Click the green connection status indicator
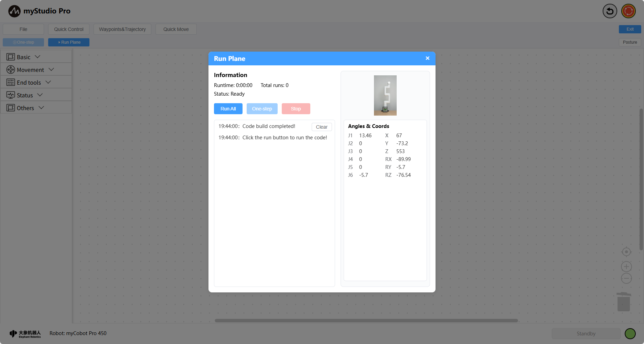This screenshot has height=344, width=644. coord(630,333)
